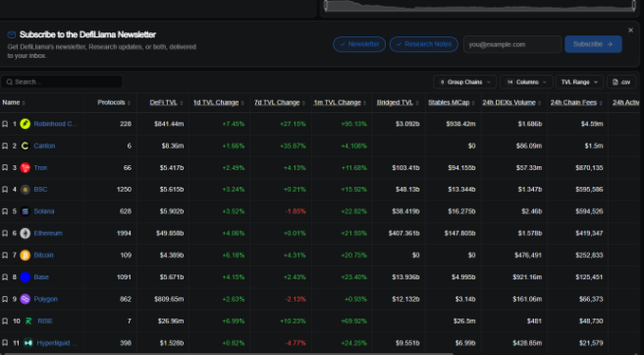Toggle the Newsletter subscription option
This screenshot has width=644, height=355.
point(359,44)
